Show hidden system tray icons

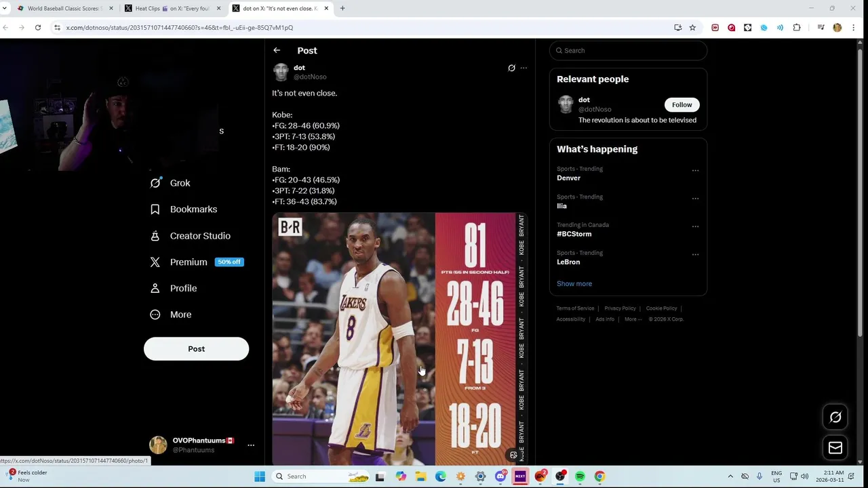coord(730,476)
